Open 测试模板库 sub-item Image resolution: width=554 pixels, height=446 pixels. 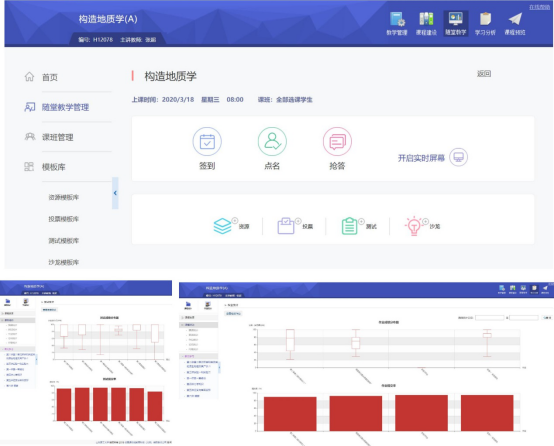pos(64,241)
